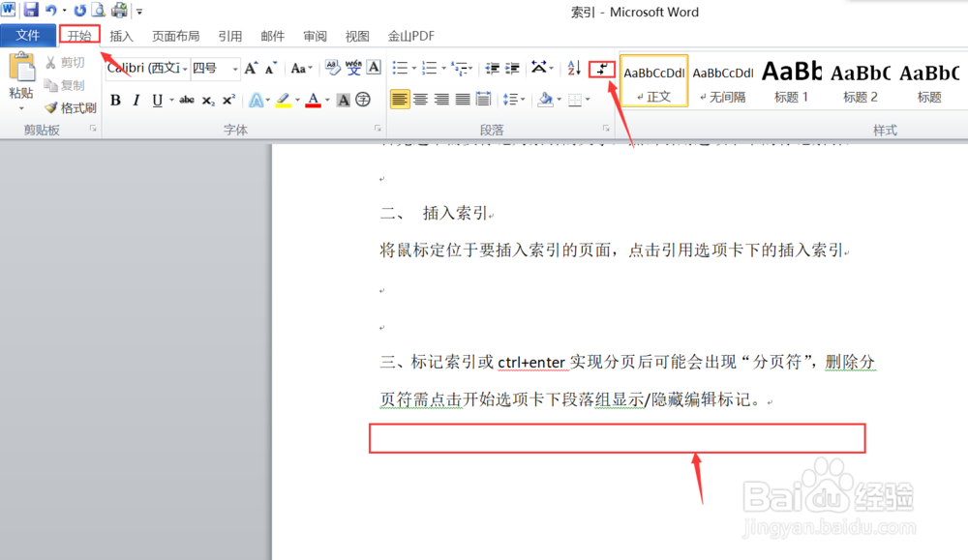Clear formatting with the eraser icon
The width and height of the screenshot is (968, 560).
point(333,68)
